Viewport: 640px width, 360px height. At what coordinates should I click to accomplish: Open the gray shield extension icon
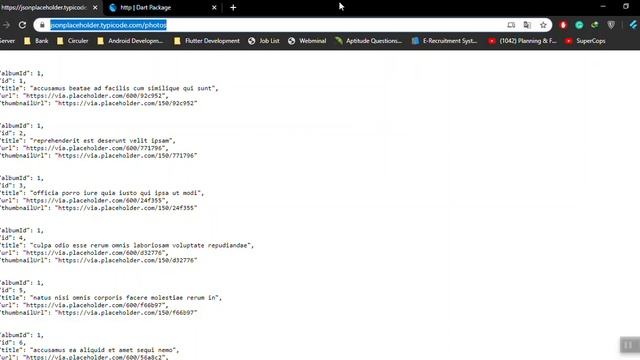(x=611, y=25)
